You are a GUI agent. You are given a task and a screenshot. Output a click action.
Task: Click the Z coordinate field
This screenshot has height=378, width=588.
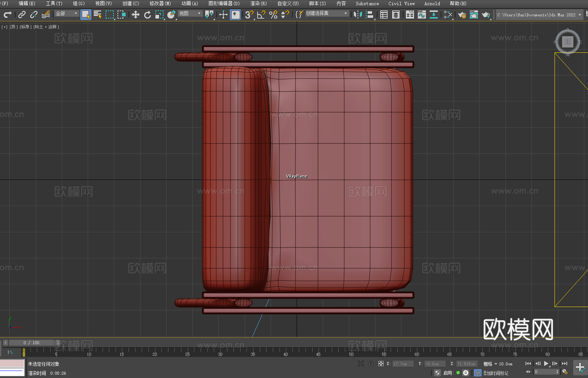point(466,364)
